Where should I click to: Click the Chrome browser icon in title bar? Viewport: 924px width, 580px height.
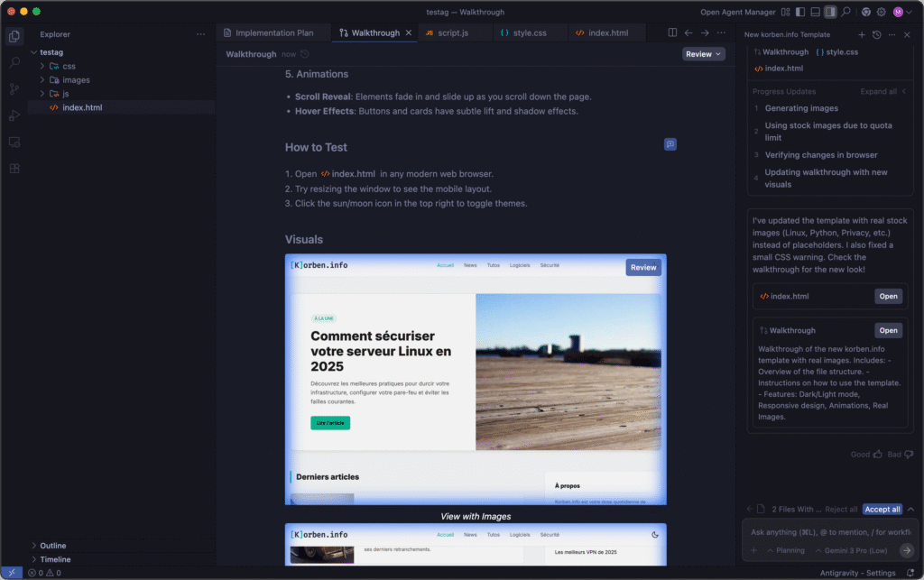coord(866,12)
